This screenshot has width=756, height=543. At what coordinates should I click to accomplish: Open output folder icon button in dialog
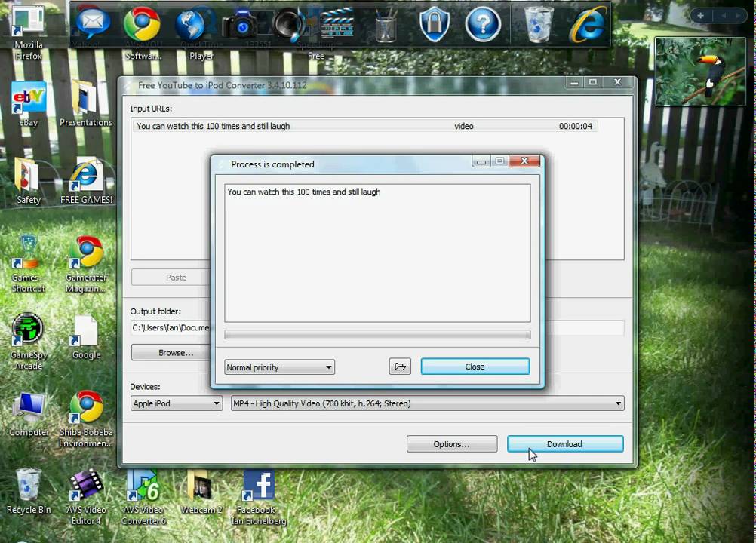[400, 367]
